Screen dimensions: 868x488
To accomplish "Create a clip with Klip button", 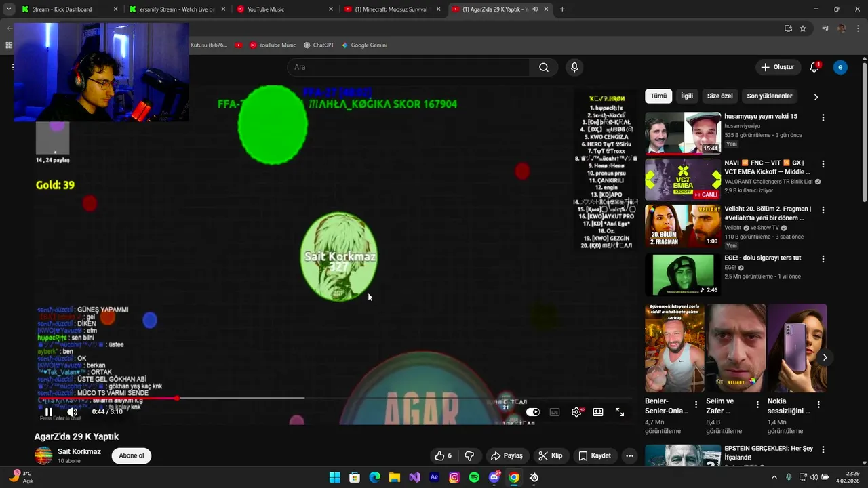I will pyautogui.click(x=551, y=455).
